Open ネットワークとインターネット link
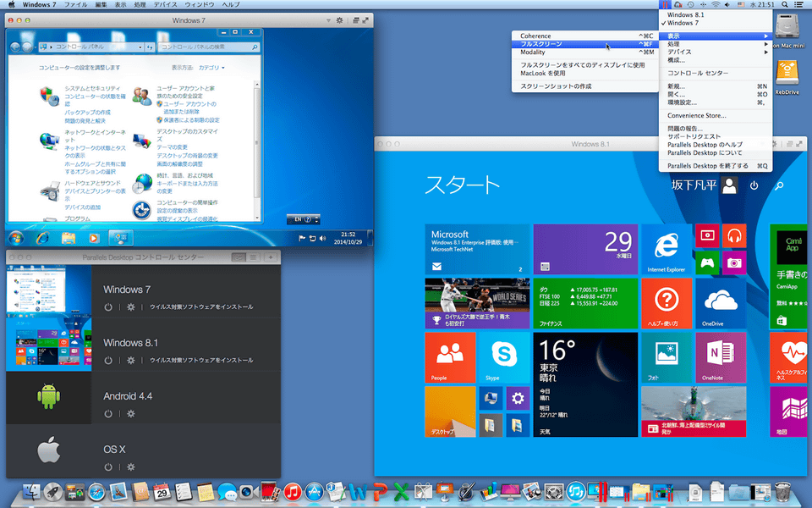812x508 pixels. coord(95,135)
